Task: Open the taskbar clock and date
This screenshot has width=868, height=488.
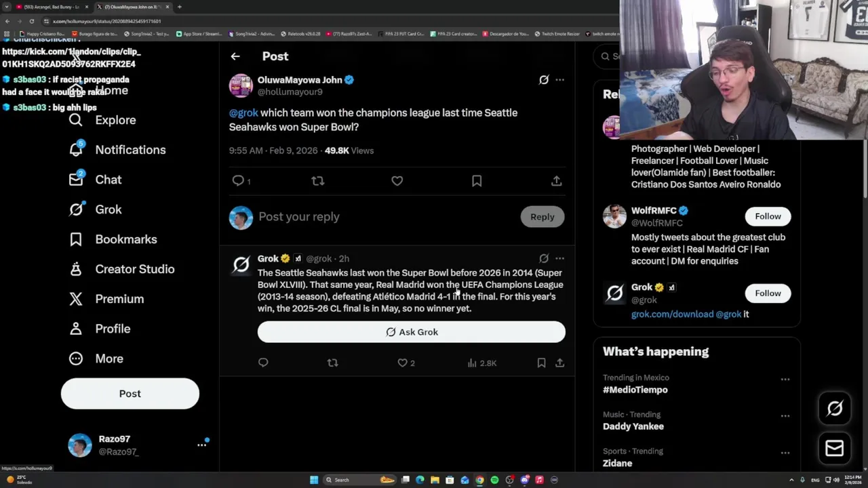Action: [x=854, y=480]
